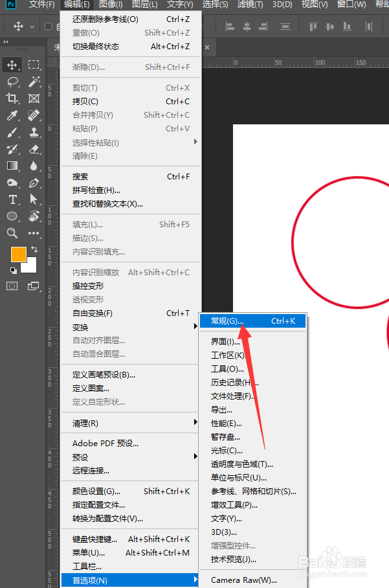Viewport: 389px width, 588px height.
Task: Choose 拷贝(C) in edit menu
Action: click(x=131, y=102)
